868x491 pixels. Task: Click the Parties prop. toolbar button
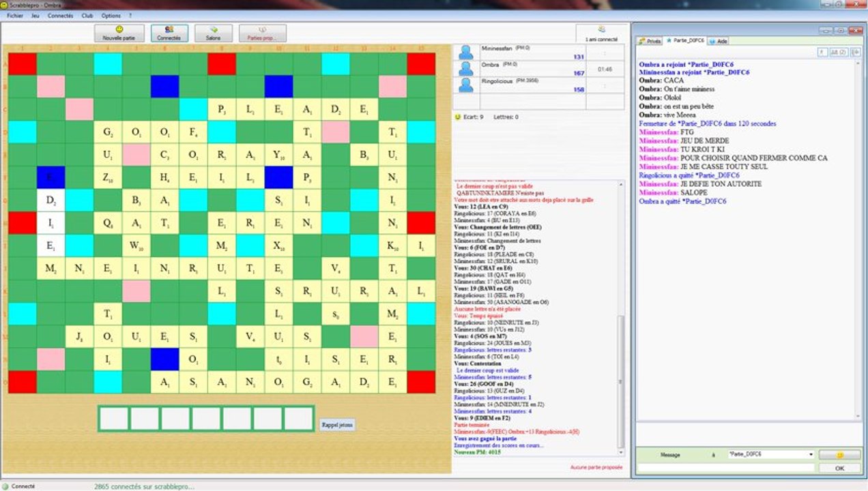click(x=263, y=33)
